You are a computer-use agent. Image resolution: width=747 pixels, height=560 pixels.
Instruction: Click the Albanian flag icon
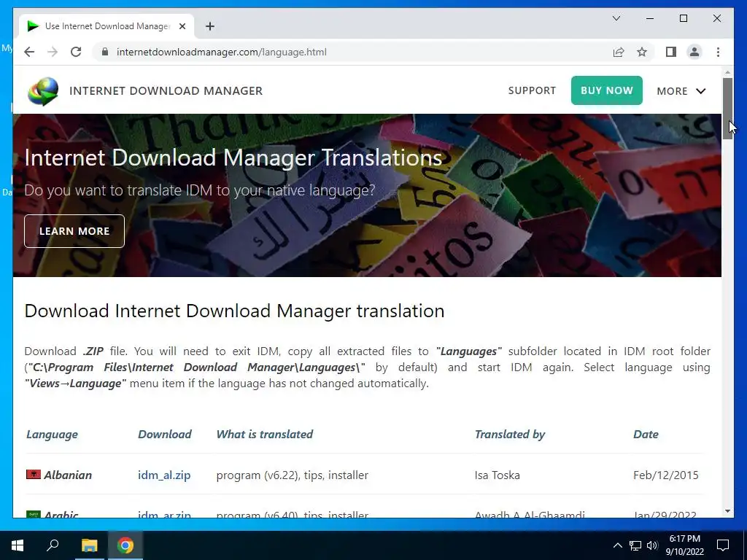point(34,474)
